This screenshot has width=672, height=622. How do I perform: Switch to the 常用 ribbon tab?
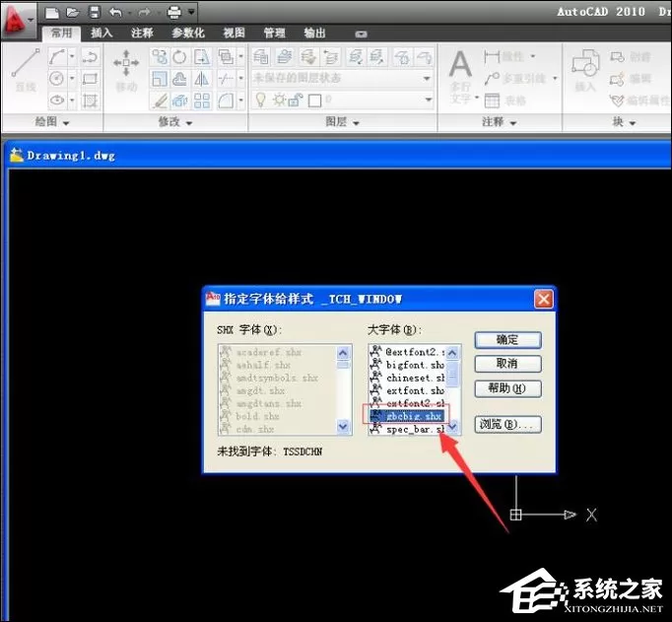pyautogui.click(x=61, y=33)
